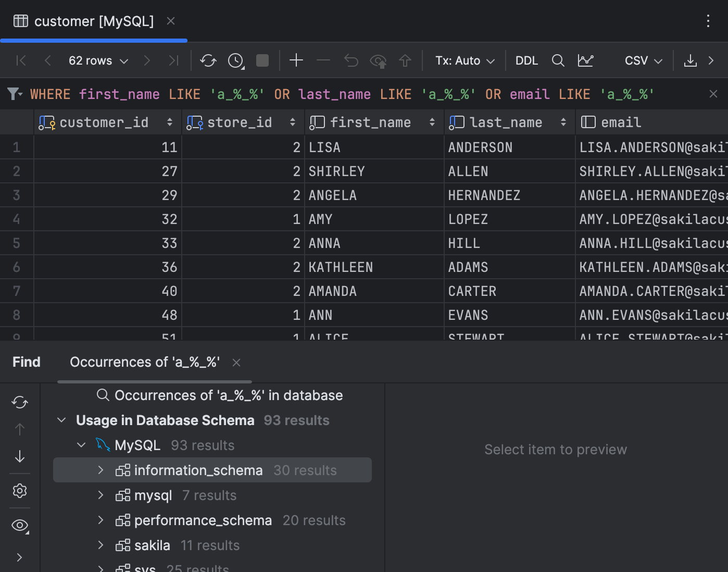Refresh the occurrences search results

pos(19,402)
